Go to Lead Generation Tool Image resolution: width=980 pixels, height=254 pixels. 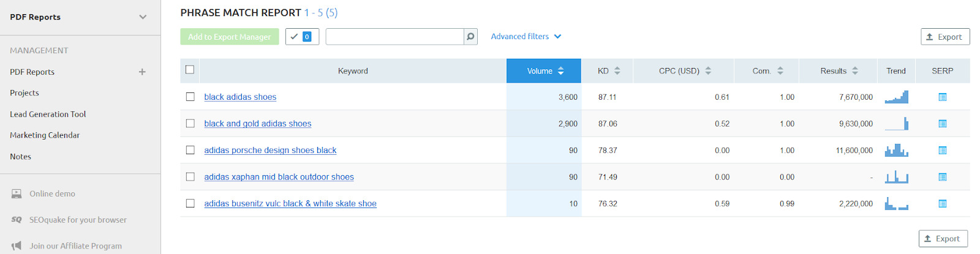(48, 114)
